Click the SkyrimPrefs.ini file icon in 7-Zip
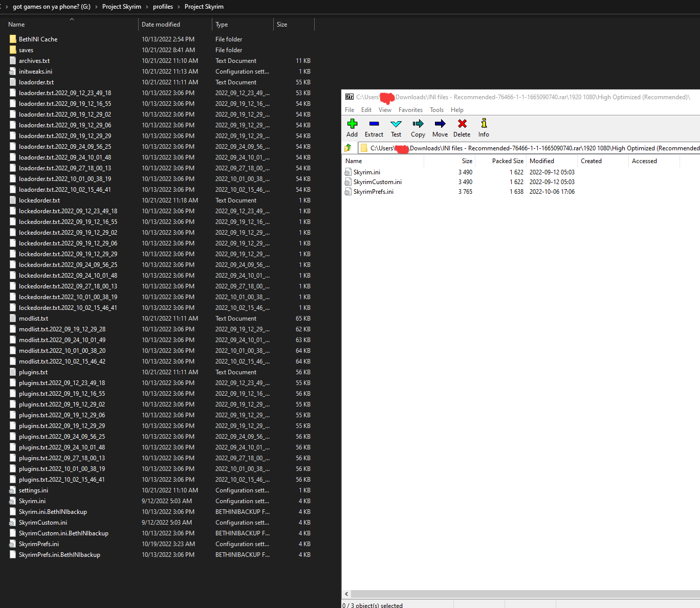This screenshot has height=608, width=700. (348, 192)
